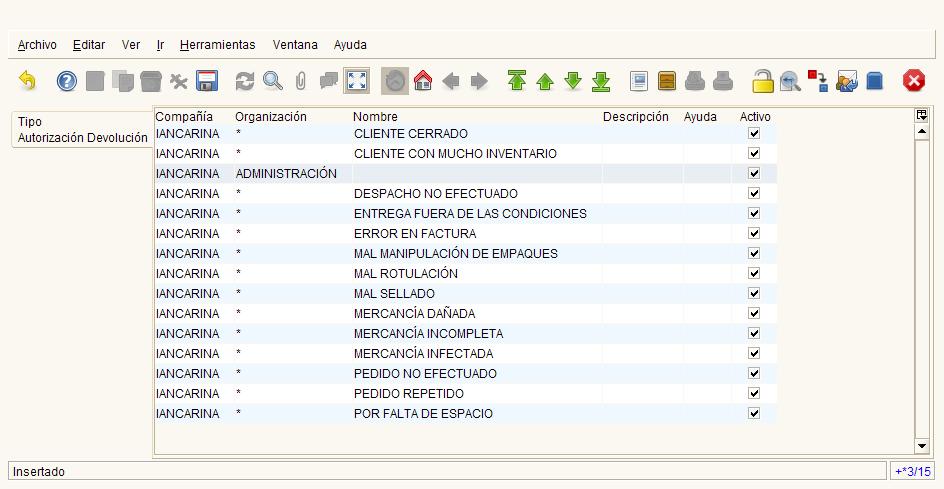
Task: Open the column control button above scrollbar
Action: pyautogui.click(x=921, y=116)
